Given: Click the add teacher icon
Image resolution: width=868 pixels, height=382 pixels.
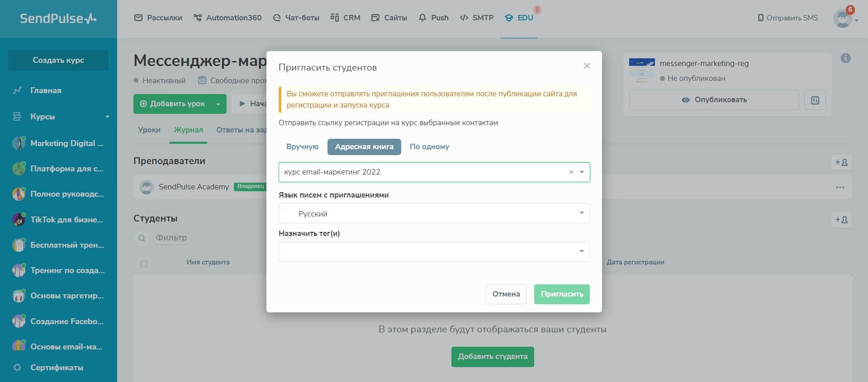Looking at the screenshot, I should (x=841, y=162).
